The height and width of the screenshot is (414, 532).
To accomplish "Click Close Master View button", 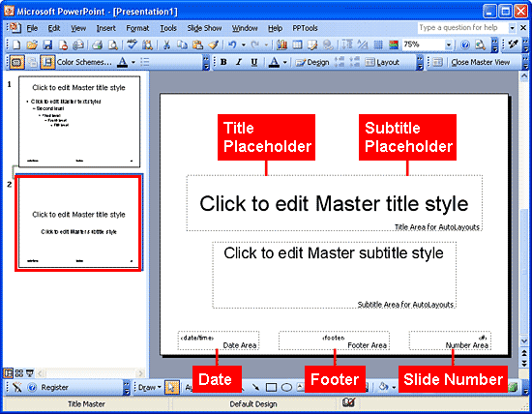I will click(x=480, y=62).
